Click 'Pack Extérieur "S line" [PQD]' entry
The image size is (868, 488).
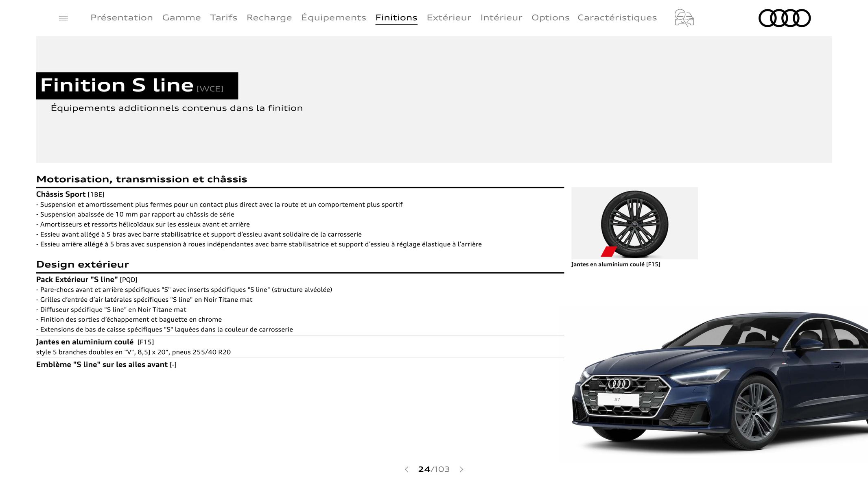87,279
